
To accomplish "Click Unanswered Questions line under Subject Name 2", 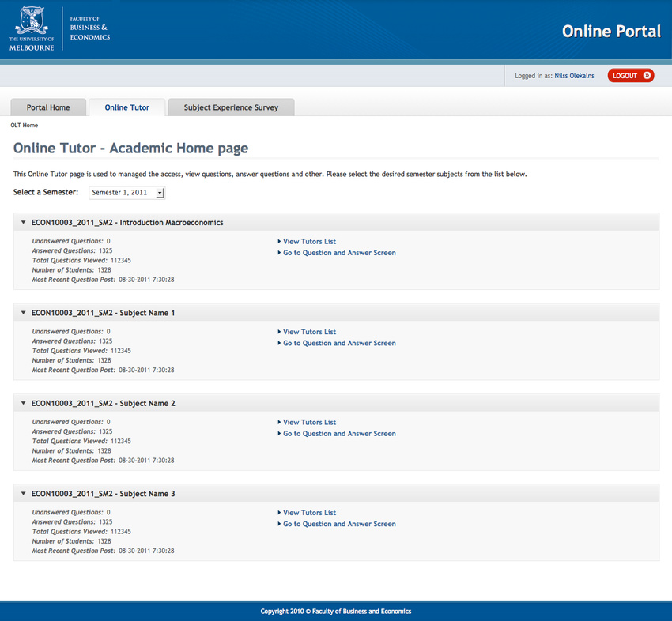I will tap(71, 422).
